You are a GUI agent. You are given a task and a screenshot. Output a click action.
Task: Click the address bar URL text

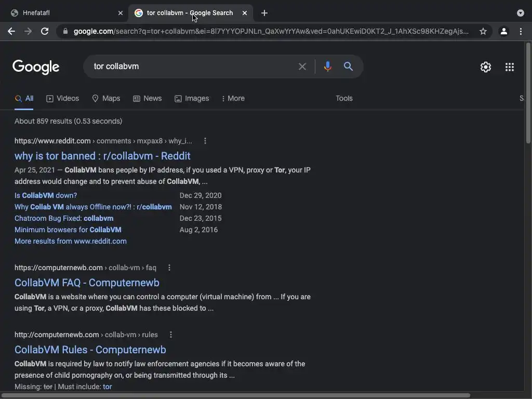coord(271,31)
